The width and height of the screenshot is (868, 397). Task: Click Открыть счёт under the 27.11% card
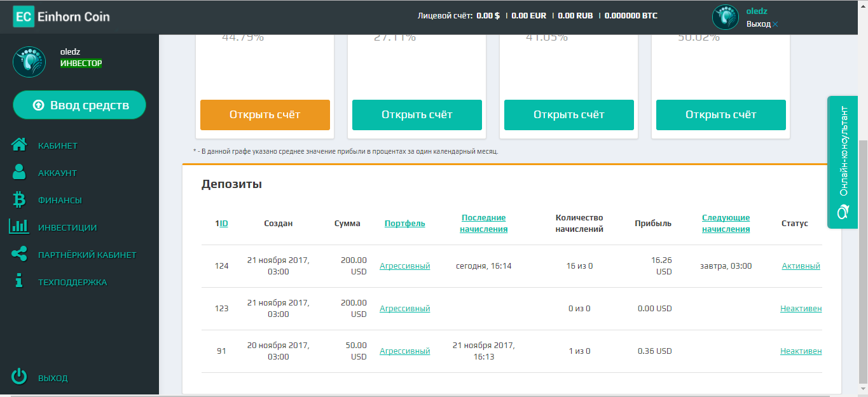pyautogui.click(x=417, y=115)
